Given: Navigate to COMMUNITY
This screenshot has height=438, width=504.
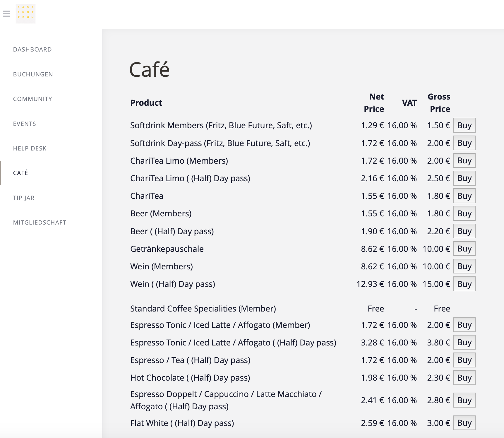Looking at the screenshot, I should point(32,99).
